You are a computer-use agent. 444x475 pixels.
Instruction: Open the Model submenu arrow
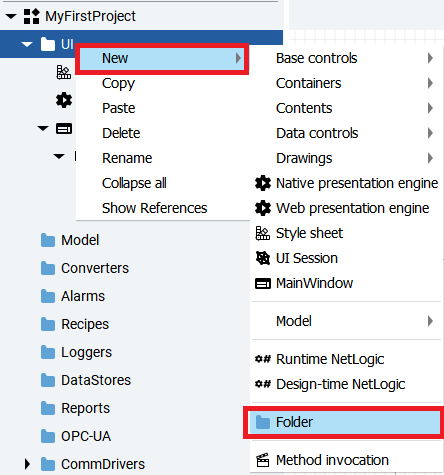click(430, 321)
